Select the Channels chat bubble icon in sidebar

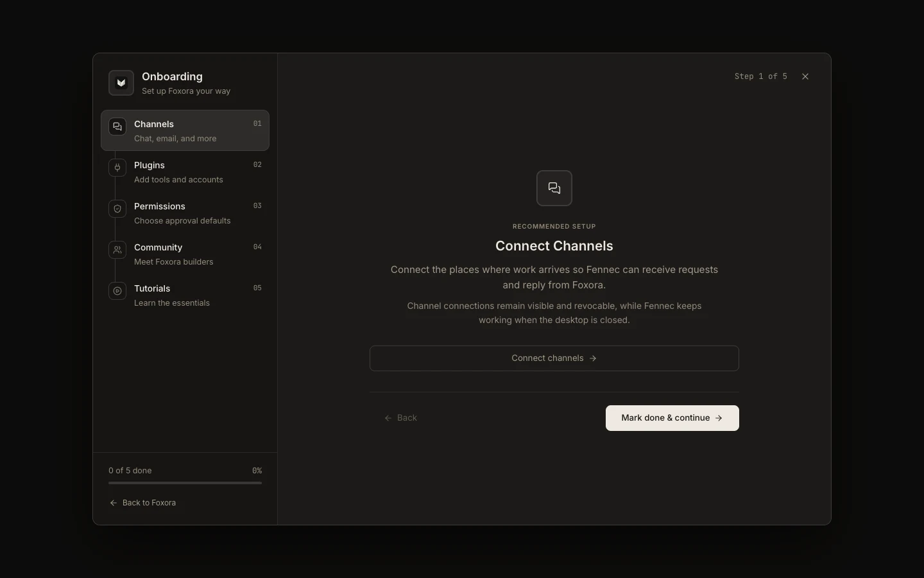click(x=117, y=127)
